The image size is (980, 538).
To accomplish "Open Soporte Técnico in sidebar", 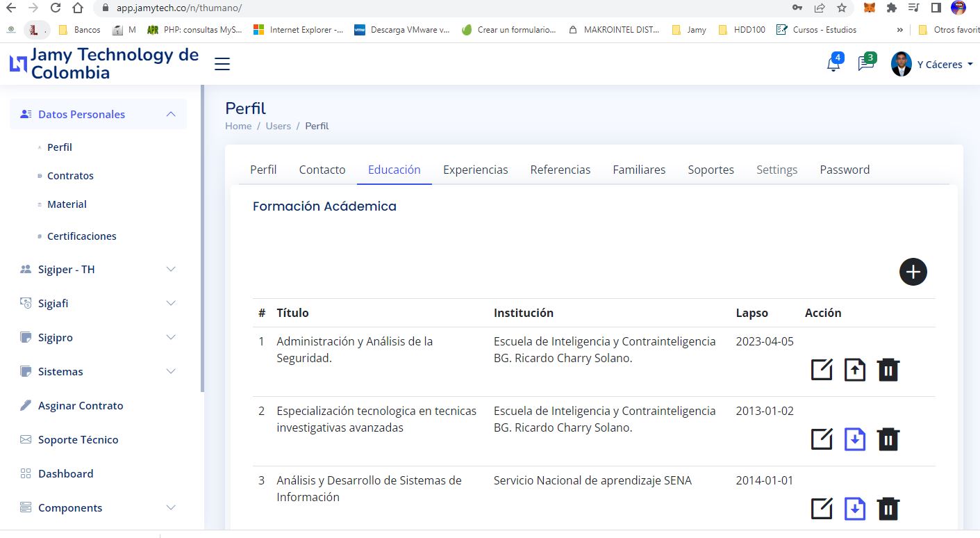I will click(78, 439).
